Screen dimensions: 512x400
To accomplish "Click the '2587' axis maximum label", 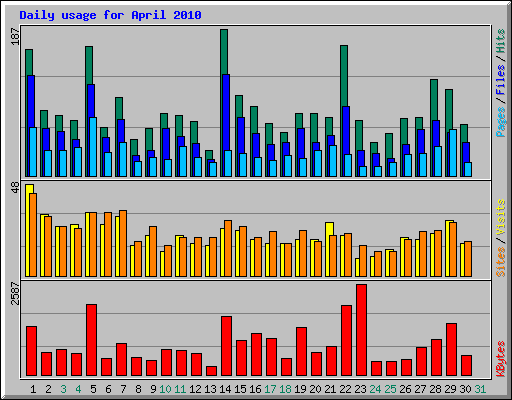I will pyautogui.click(x=15, y=293).
